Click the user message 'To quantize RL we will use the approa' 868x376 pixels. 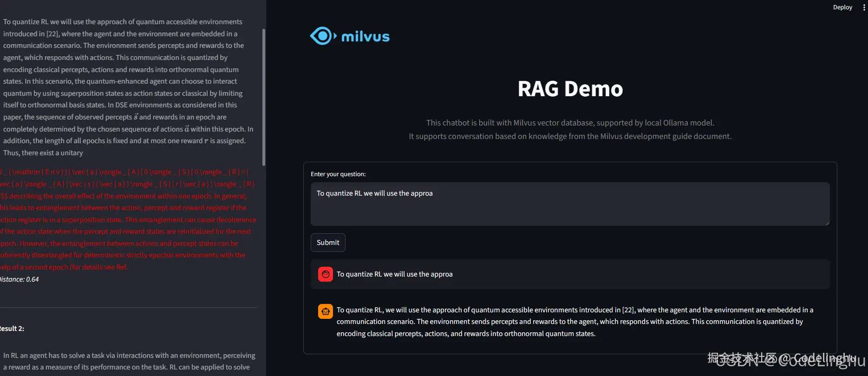395,274
